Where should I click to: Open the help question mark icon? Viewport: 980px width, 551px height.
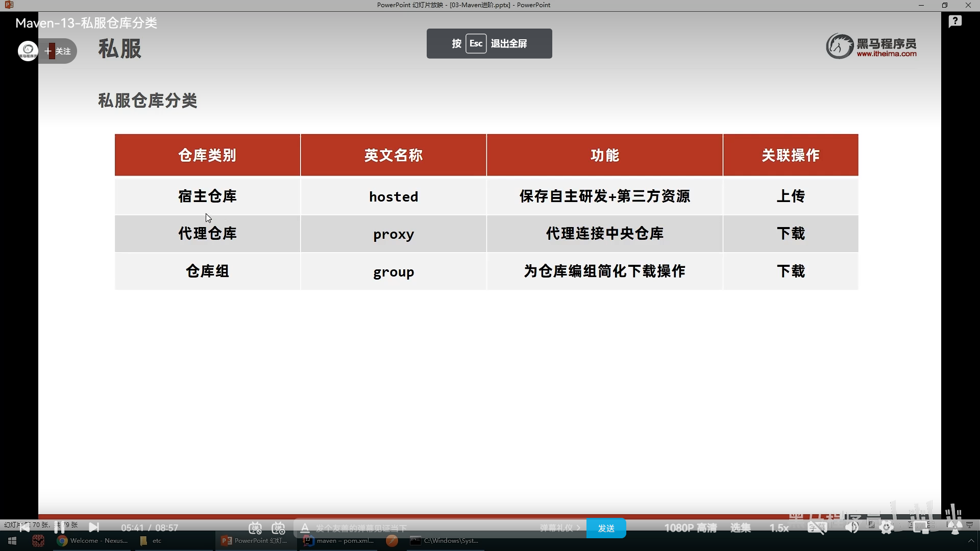pyautogui.click(x=955, y=21)
